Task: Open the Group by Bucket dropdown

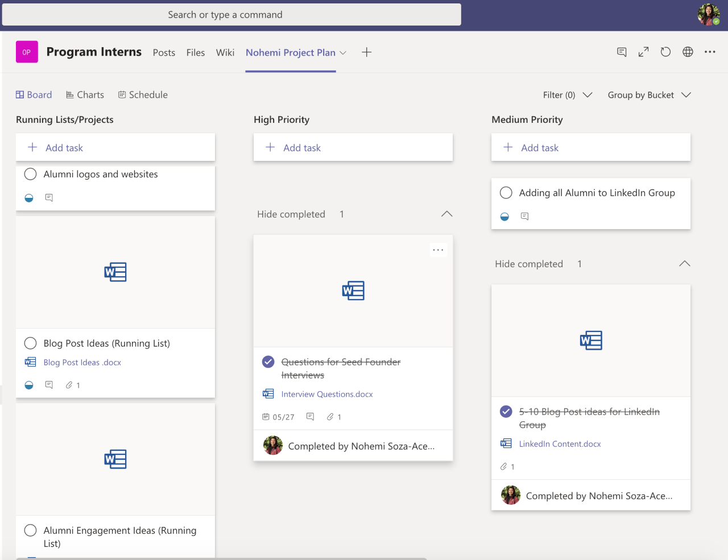Action: click(x=649, y=95)
